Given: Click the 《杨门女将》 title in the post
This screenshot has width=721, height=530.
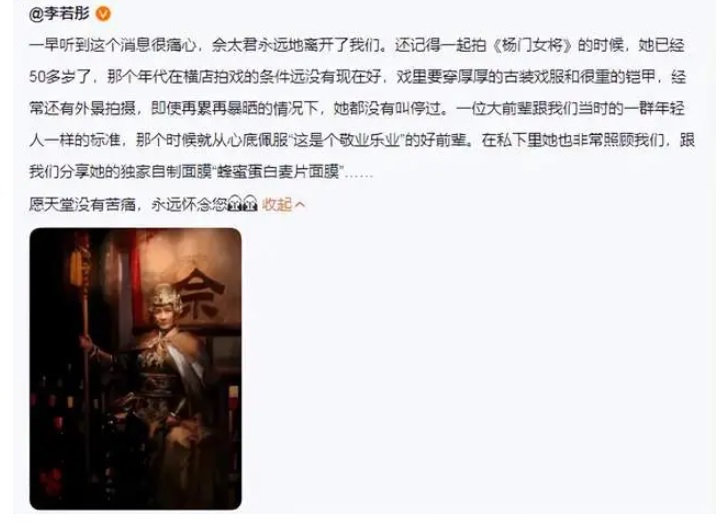Looking at the screenshot, I should point(531,46).
